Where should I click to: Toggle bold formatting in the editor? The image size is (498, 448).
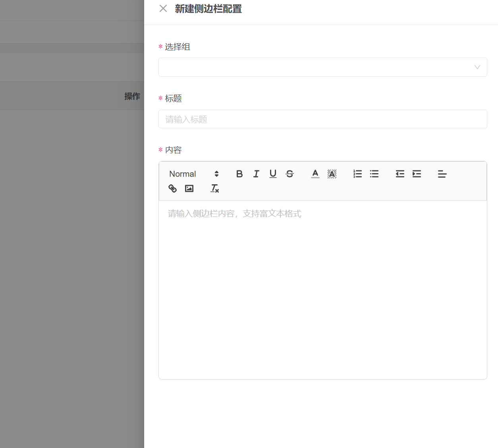239,174
